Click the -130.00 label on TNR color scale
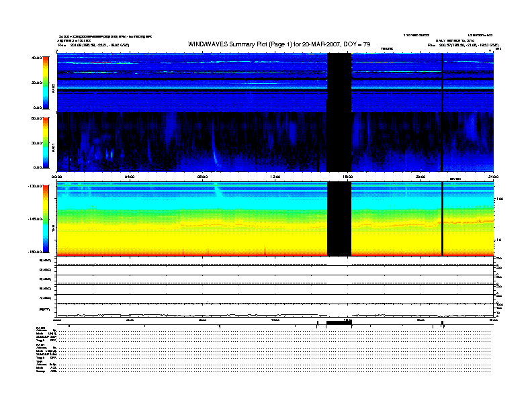Viewport: 532px width, 411px height. click(x=35, y=186)
